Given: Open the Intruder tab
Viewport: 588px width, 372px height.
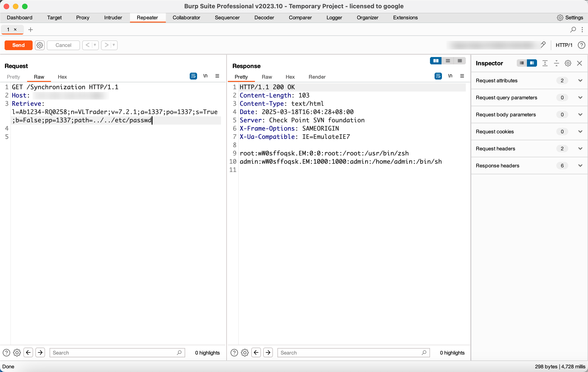Looking at the screenshot, I should click(x=113, y=18).
